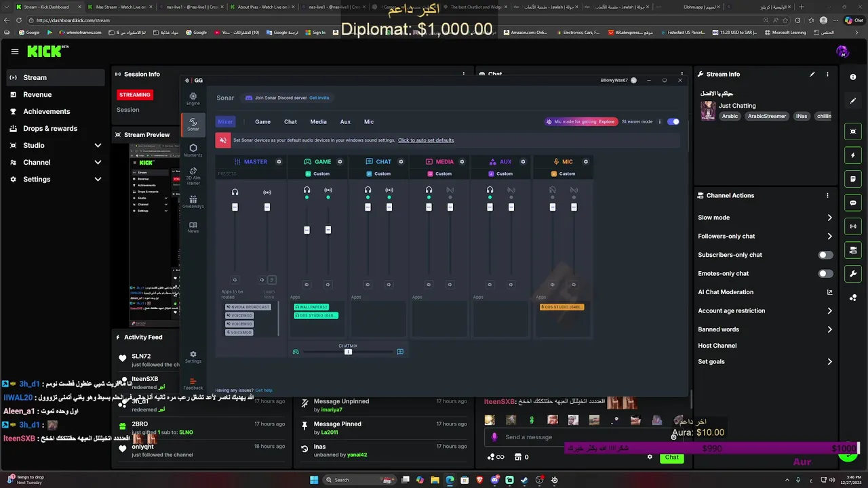
Task: Expand Followers-only chat options
Action: point(829,237)
